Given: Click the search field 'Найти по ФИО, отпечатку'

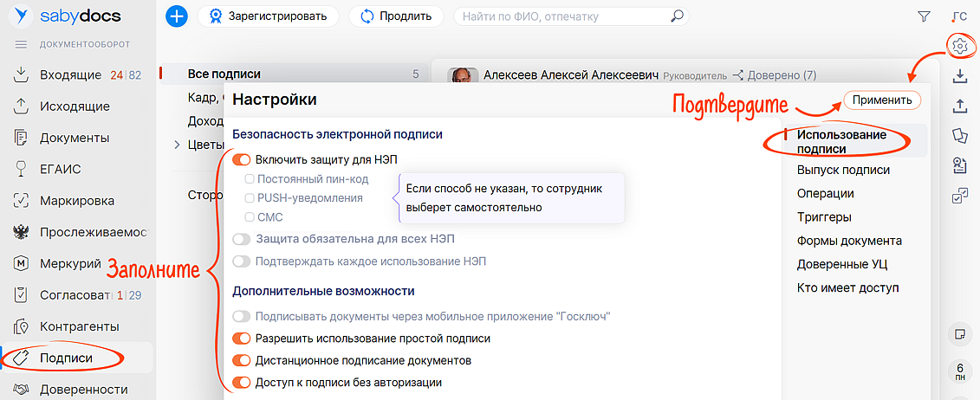Looking at the screenshot, I should [563, 16].
